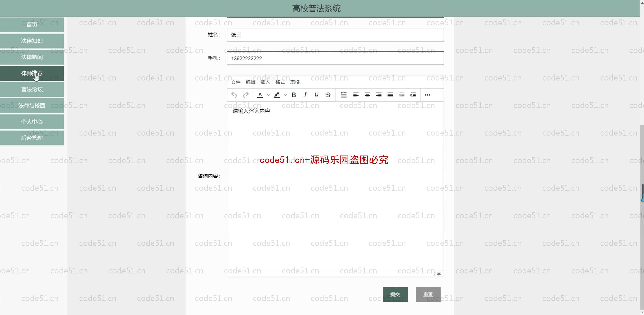Image resolution: width=644 pixels, height=315 pixels.
Task: Toggle underline formatting
Action: click(x=317, y=95)
